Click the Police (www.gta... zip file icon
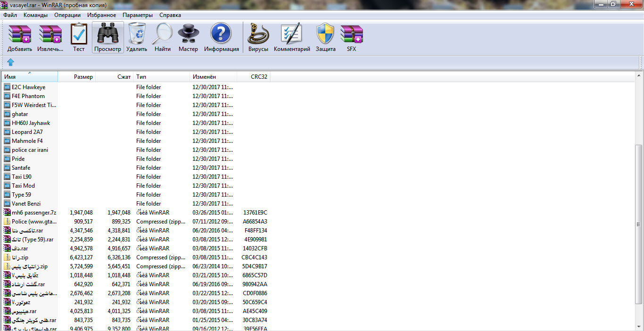The image size is (644, 331). coord(7,222)
